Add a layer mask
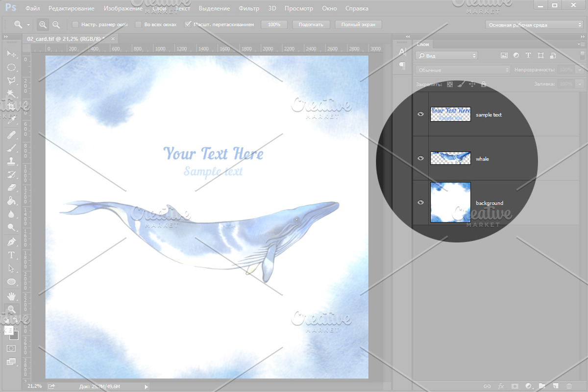This screenshot has width=588, height=392. click(514, 386)
